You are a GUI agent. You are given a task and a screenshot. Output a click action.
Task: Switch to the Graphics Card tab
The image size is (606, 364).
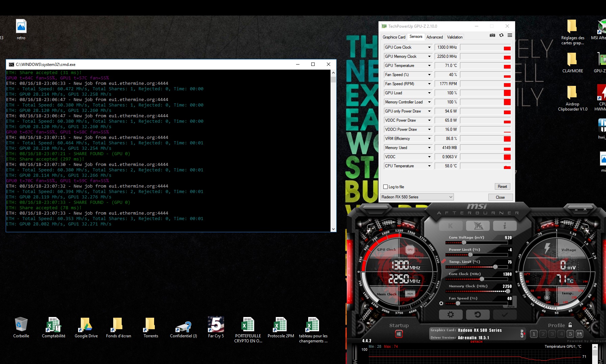pyautogui.click(x=394, y=37)
